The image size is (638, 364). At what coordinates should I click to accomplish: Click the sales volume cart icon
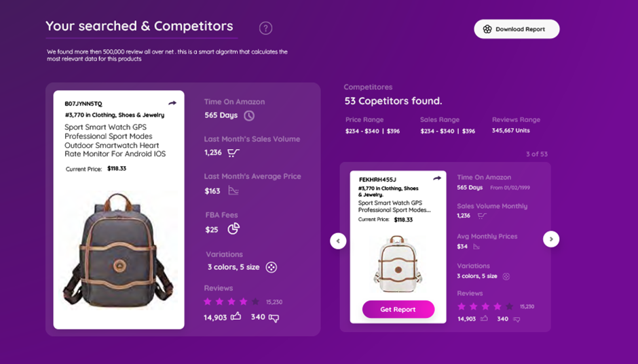click(233, 153)
